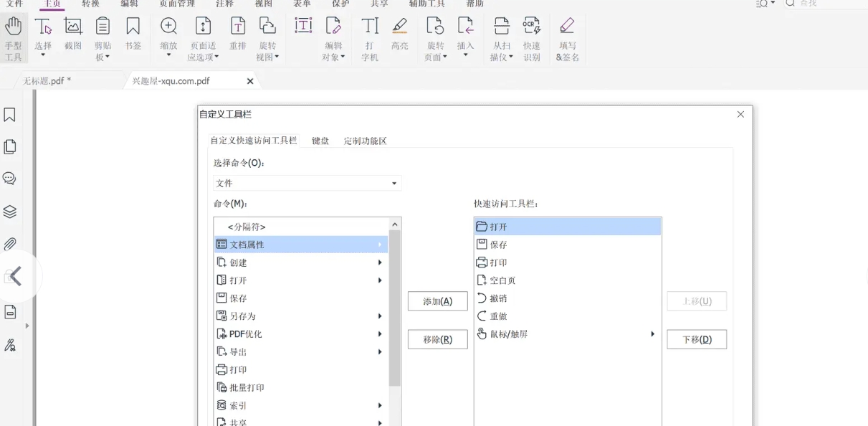
Task: Open the comments panel in left sidebar
Action: tap(10, 179)
